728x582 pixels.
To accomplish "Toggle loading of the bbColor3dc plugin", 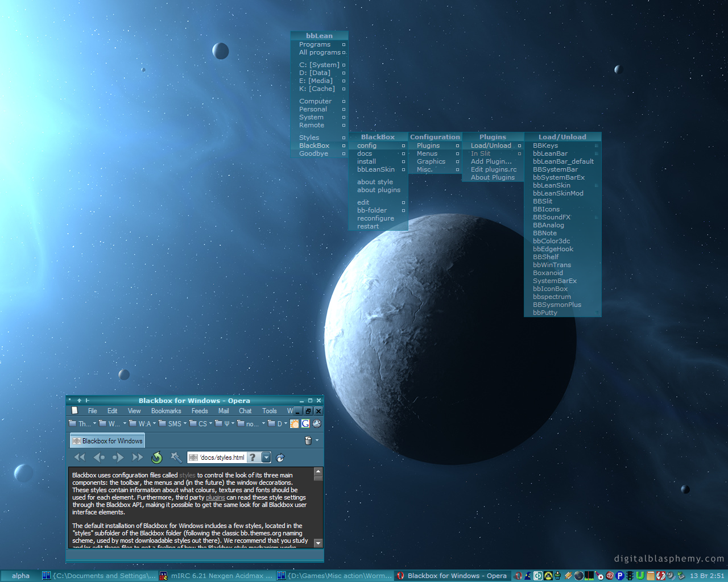I will (562, 241).
